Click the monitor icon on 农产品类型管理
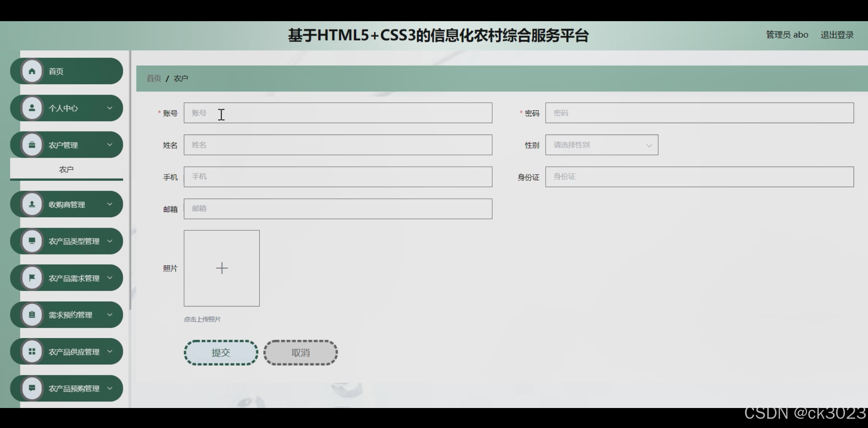This screenshot has width=868, height=428. point(32,241)
